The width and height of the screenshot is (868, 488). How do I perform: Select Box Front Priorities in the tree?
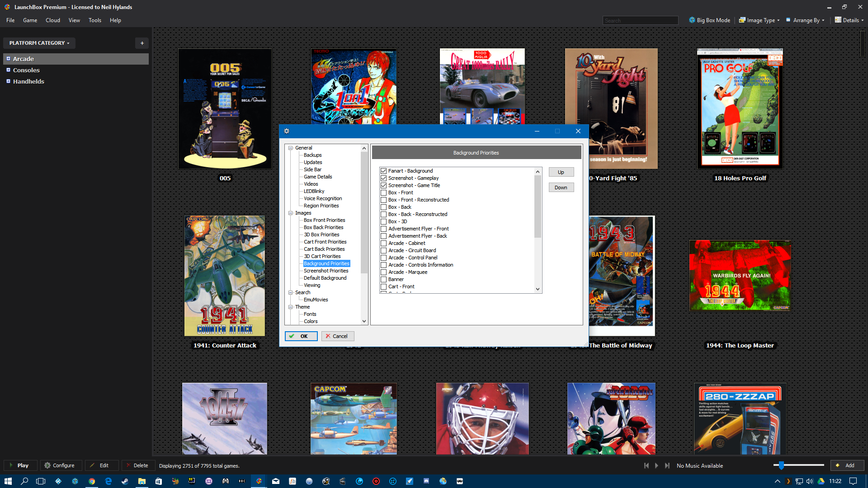tap(324, 220)
